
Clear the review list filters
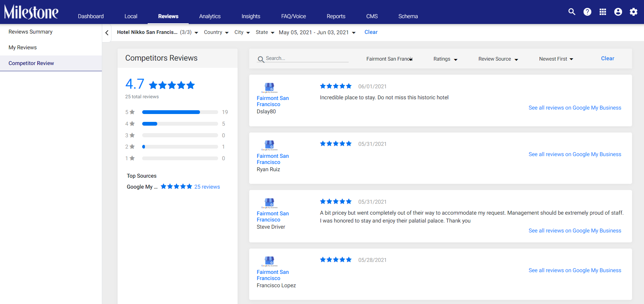607,59
